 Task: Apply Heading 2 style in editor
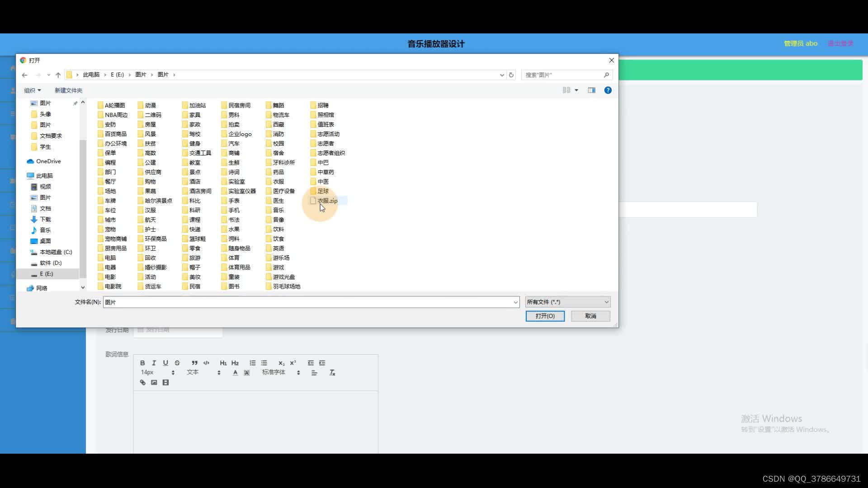(x=235, y=363)
